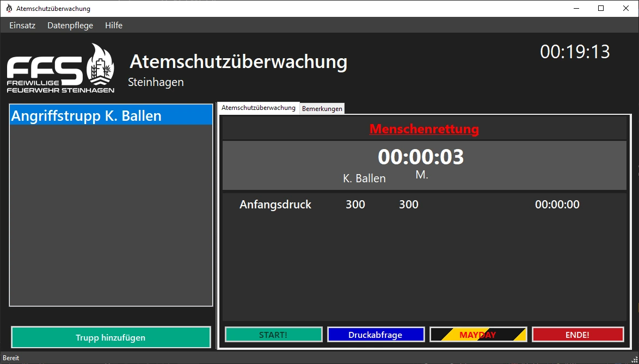639x364 pixels.
Task: Open the Hilfe menu
Action: (114, 25)
